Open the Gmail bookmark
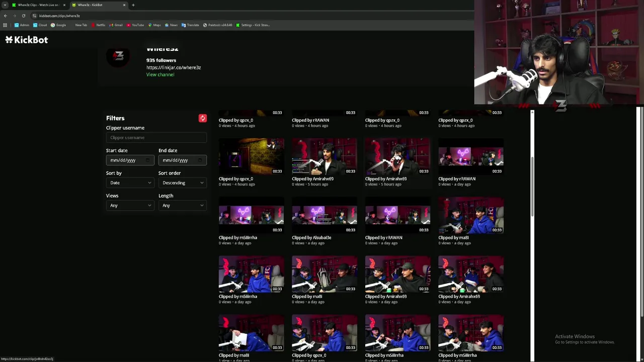 [x=116, y=25]
